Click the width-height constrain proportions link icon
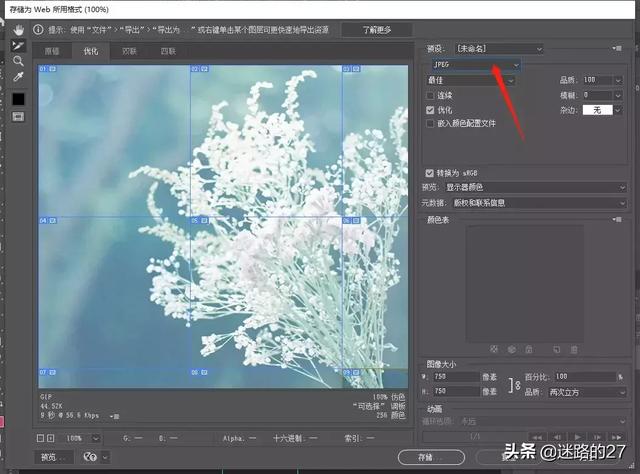 point(514,383)
